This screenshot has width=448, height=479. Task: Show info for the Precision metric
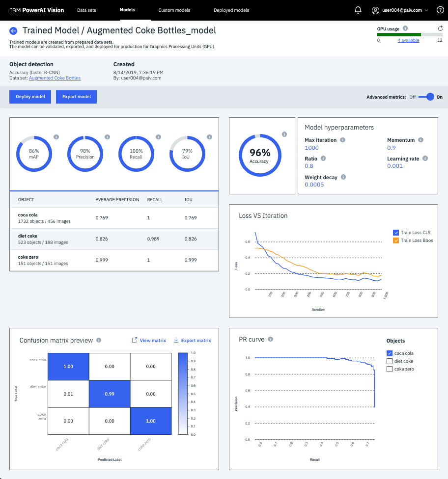point(108,137)
